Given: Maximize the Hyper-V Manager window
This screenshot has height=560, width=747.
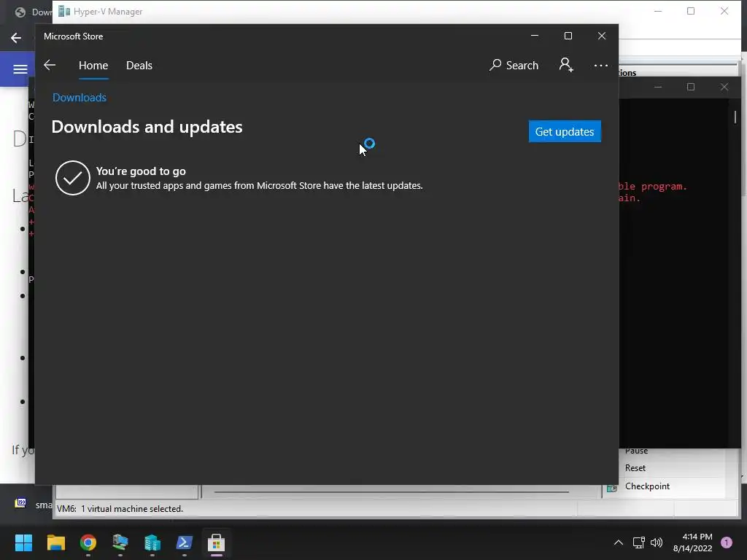Looking at the screenshot, I should tap(691, 12).
